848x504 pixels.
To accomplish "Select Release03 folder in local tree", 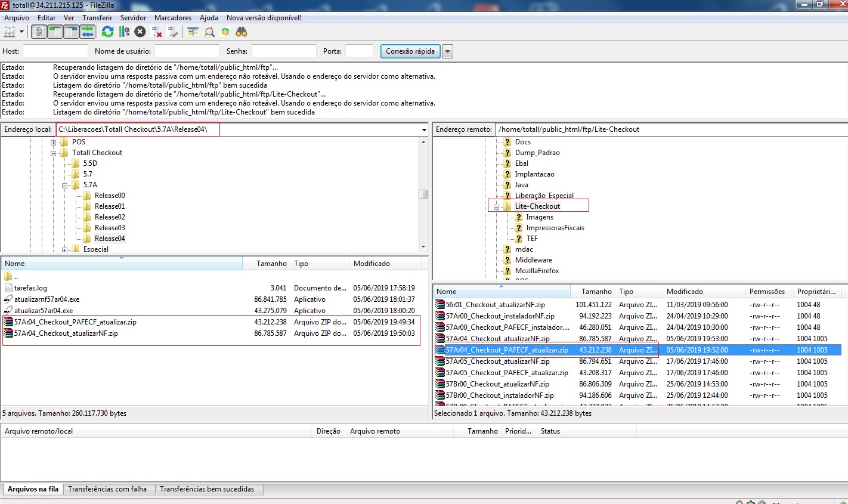I will click(110, 228).
